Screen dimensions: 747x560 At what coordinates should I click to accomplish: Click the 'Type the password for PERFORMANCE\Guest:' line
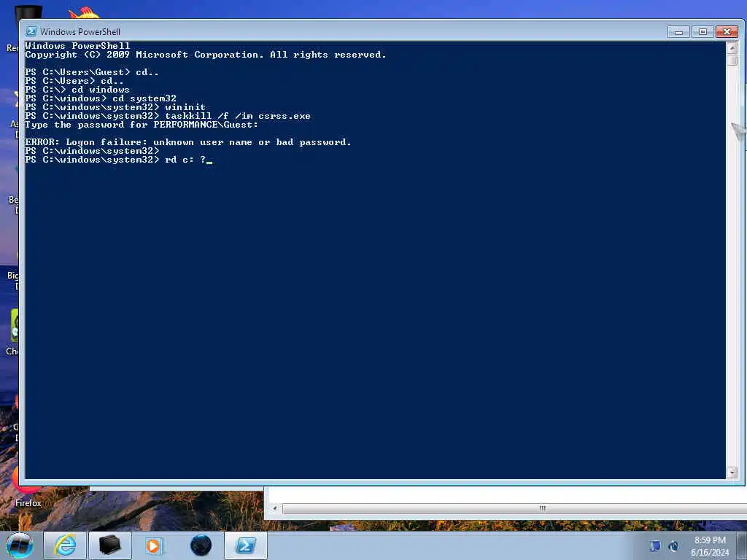(x=142, y=124)
